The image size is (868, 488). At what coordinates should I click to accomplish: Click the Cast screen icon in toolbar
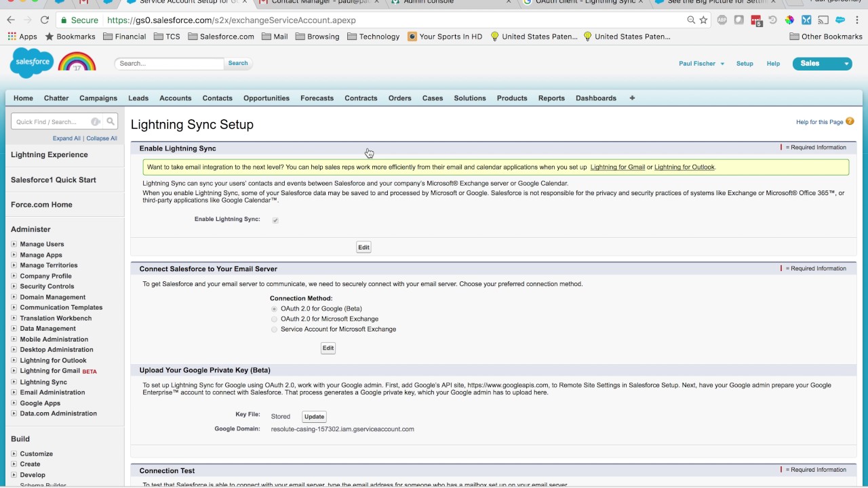click(823, 20)
